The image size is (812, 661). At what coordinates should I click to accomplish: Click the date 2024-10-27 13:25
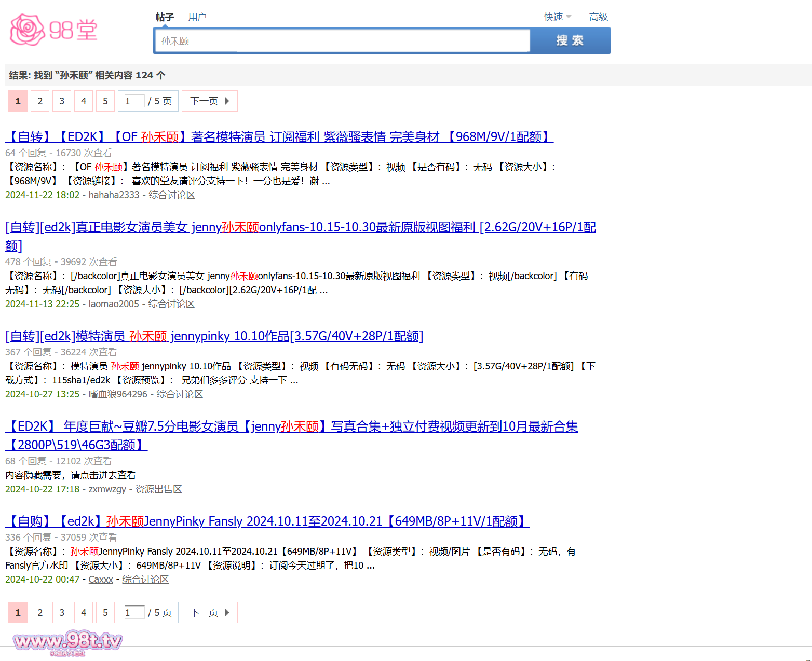click(43, 394)
